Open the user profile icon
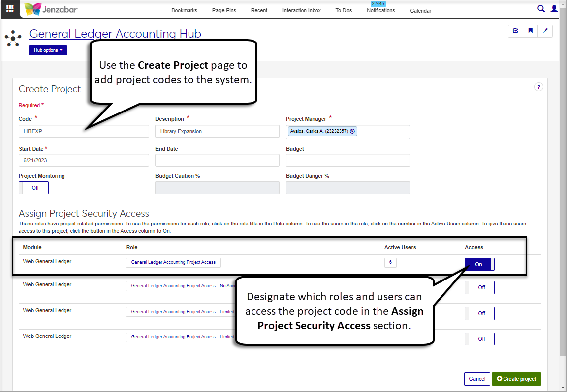Image resolution: width=567 pixels, height=392 pixels. coord(555,8)
